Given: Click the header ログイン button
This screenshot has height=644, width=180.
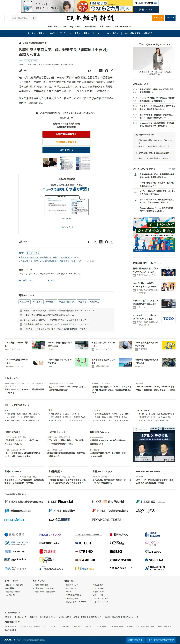Looking at the screenshot, I should [x=170, y=18].
